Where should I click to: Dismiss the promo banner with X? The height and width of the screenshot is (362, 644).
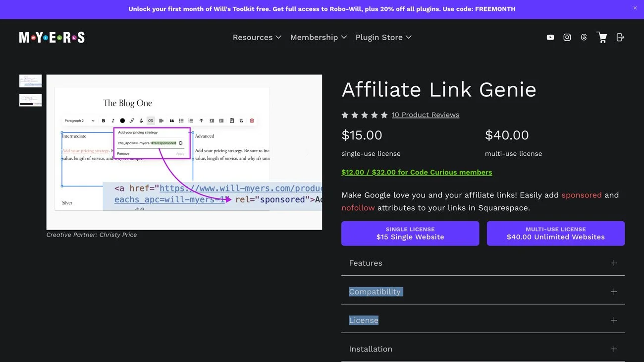(635, 8)
